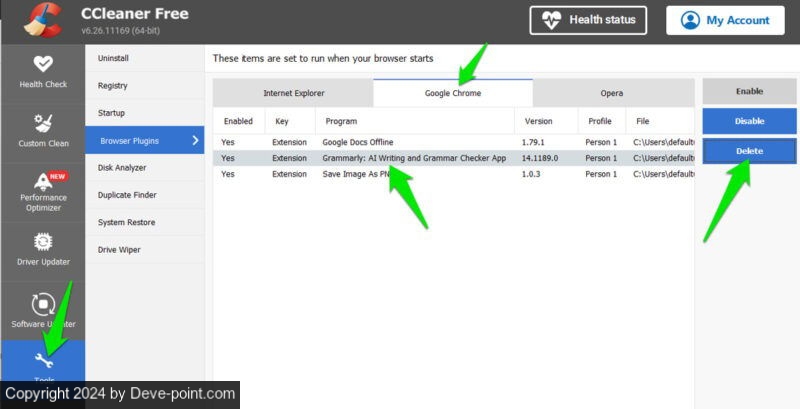This screenshot has height=409, width=800.
Task: Open the Uninstall tool
Action: tap(113, 59)
